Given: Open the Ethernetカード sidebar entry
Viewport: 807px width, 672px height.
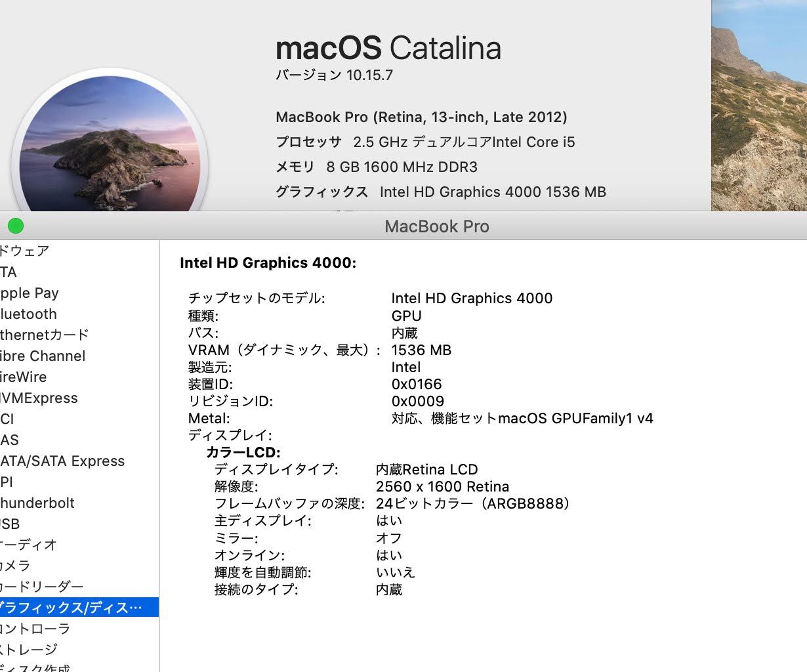Looking at the screenshot, I should click(45, 335).
